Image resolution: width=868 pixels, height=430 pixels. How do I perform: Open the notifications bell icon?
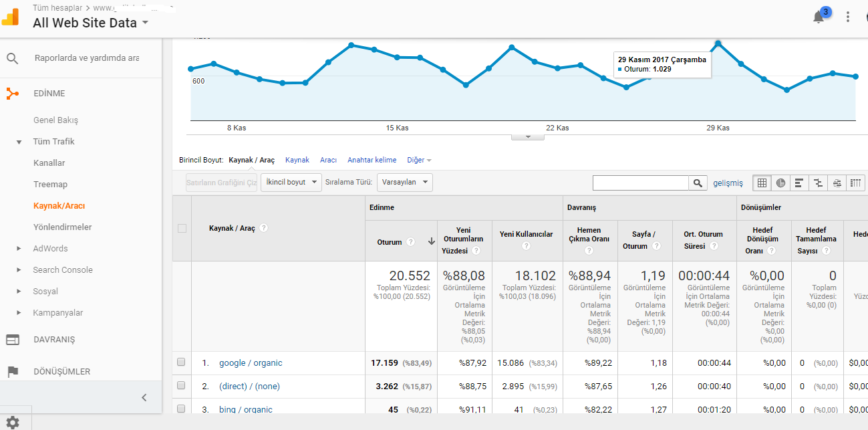(x=818, y=17)
